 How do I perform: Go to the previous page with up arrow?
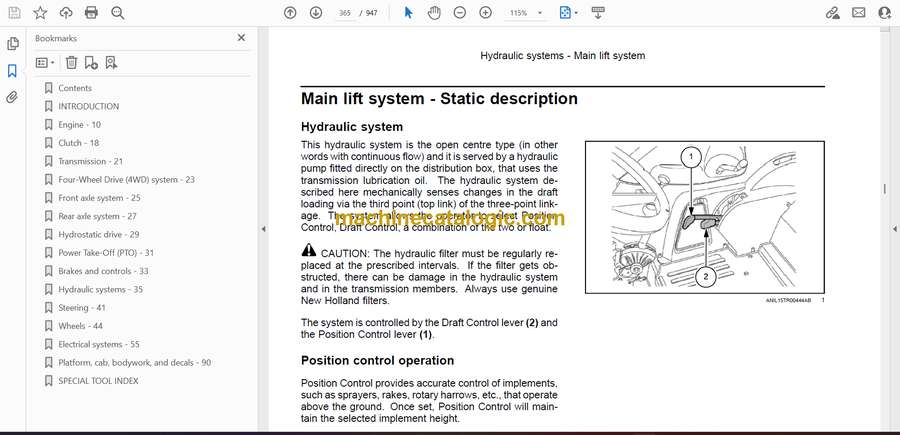(x=290, y=13)
